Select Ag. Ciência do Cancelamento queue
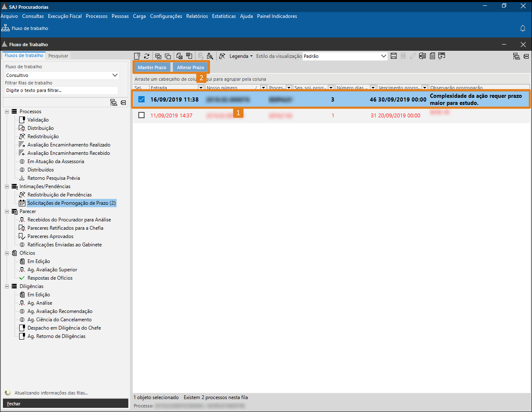Viewport: 532px width, 412px height. pos(60,320)
